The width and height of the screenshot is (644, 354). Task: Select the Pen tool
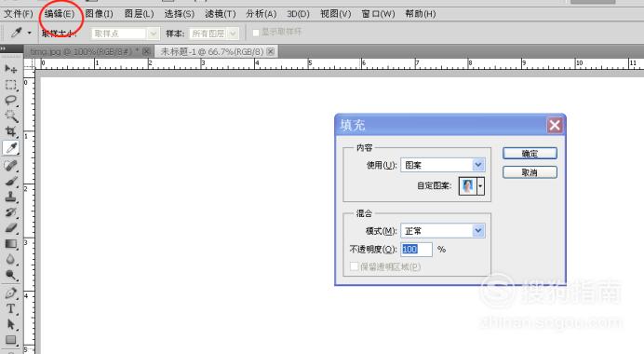point(10,293)
